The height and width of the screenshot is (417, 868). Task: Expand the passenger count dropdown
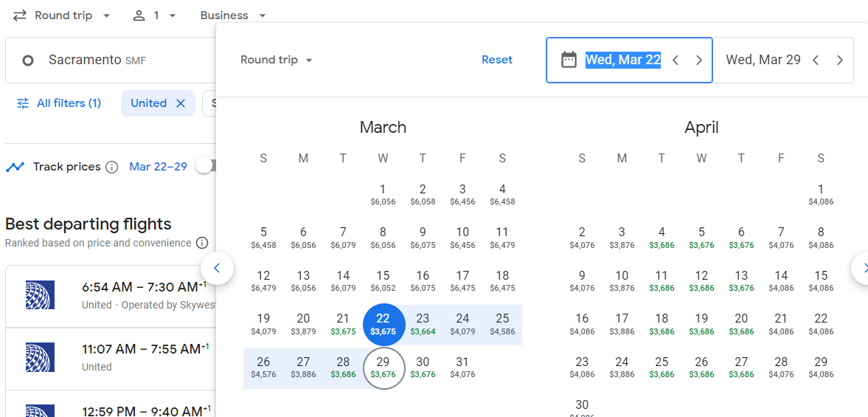155,15
